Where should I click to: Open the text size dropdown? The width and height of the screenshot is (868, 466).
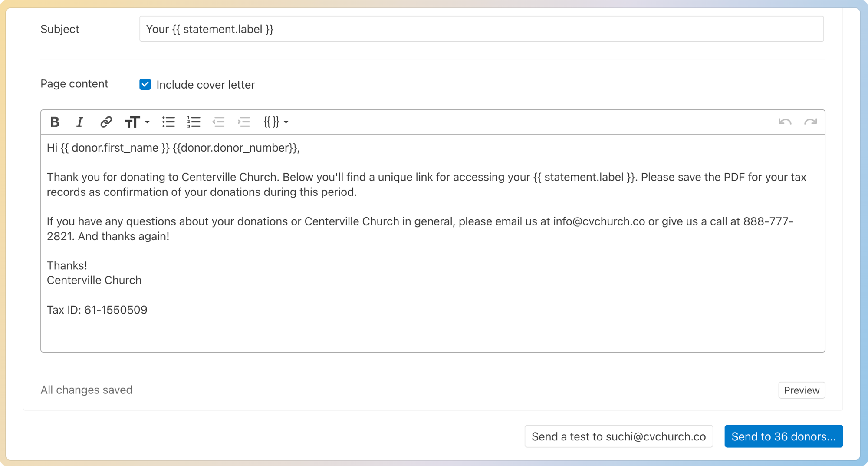(x=137, y=122)
